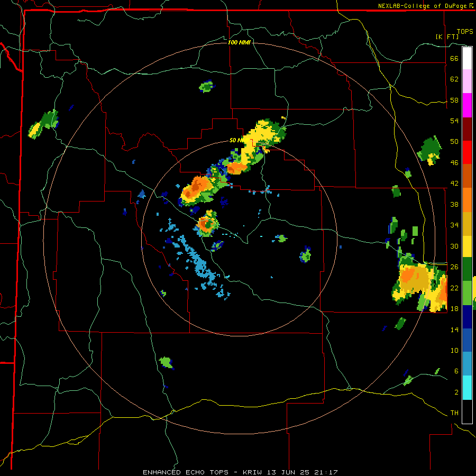
Task: Click the Enhanced Echo Tops KRIW caption
Action: tap(240, 472)
